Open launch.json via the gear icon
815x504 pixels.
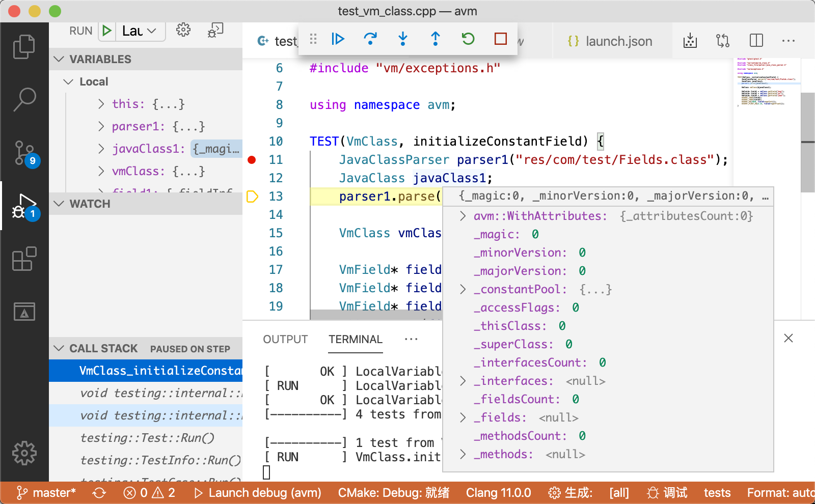(183, 30)
